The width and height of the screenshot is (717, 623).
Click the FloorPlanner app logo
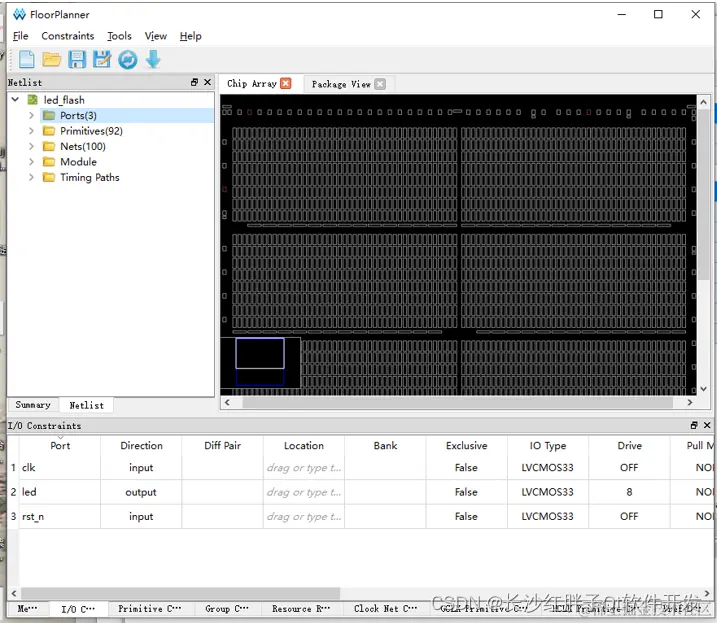click(x=19, y=14)
